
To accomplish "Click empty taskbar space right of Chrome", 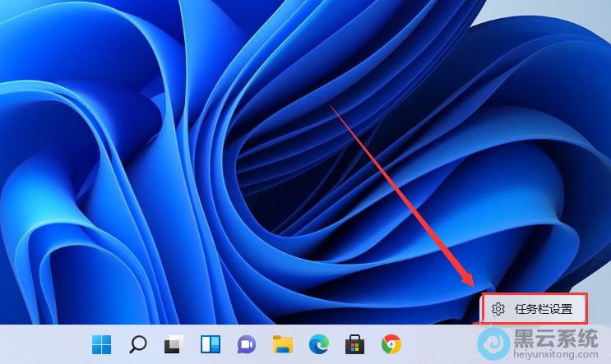I will click(x=436, y=344).
